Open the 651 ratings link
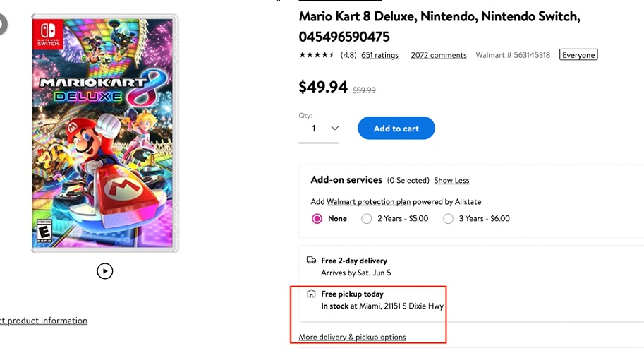 379,55
